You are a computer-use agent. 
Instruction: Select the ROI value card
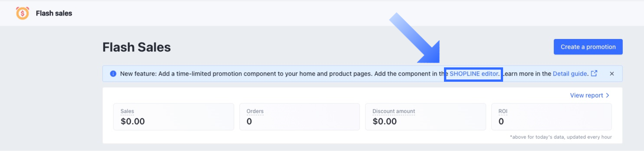pos(551,117)
